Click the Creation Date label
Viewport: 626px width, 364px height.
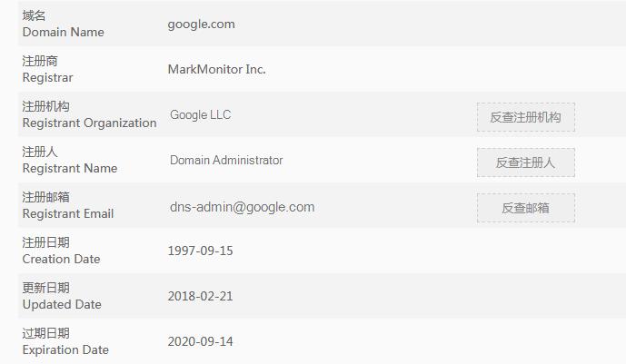point(61,260)
